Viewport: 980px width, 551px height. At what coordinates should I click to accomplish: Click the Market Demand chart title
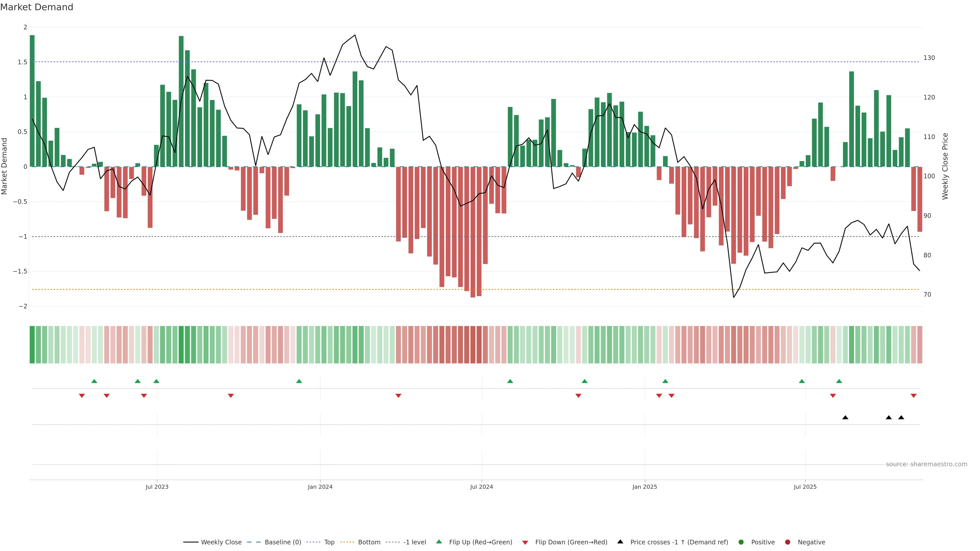pyautogui.click(x=36, y=7)
